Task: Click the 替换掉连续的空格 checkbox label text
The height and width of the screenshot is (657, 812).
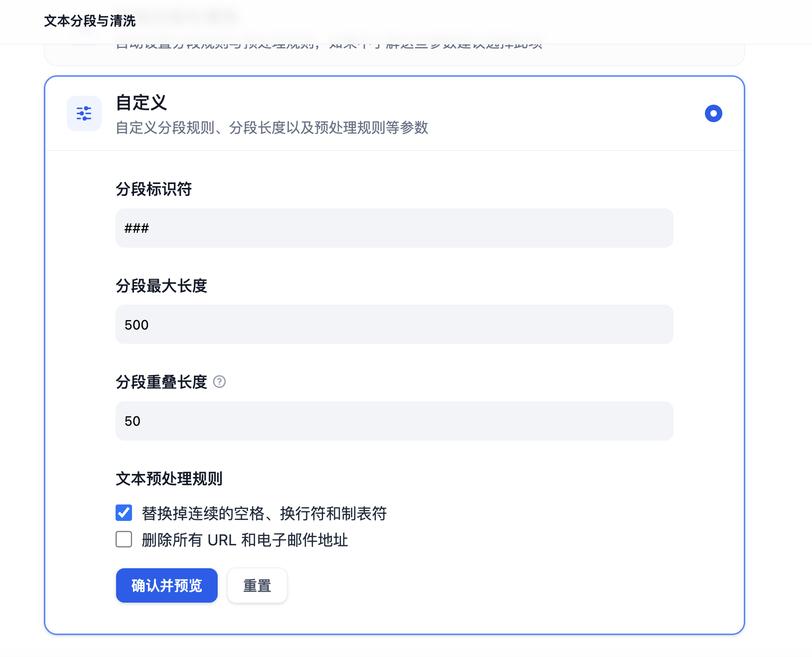Action: (264, 513)
